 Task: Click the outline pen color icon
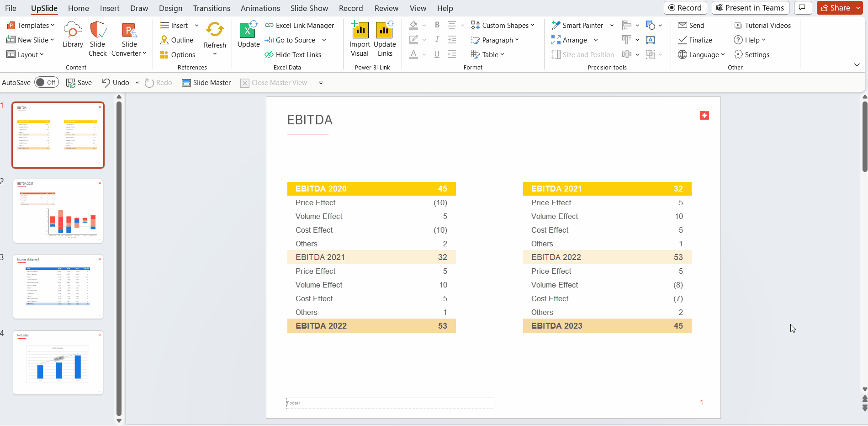pyautogui.click(x=413, y=40)
